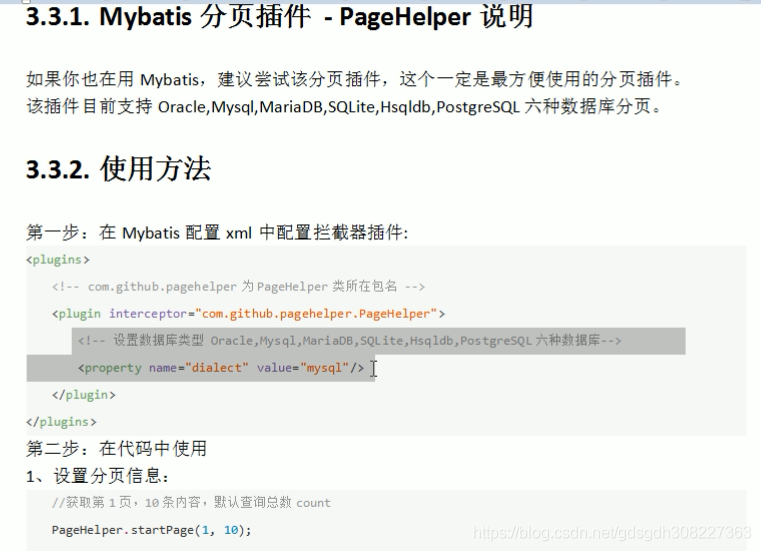Click the line "第二步：在代码中使用"
This screenshot has height=551, width=761.
(116, 449)
